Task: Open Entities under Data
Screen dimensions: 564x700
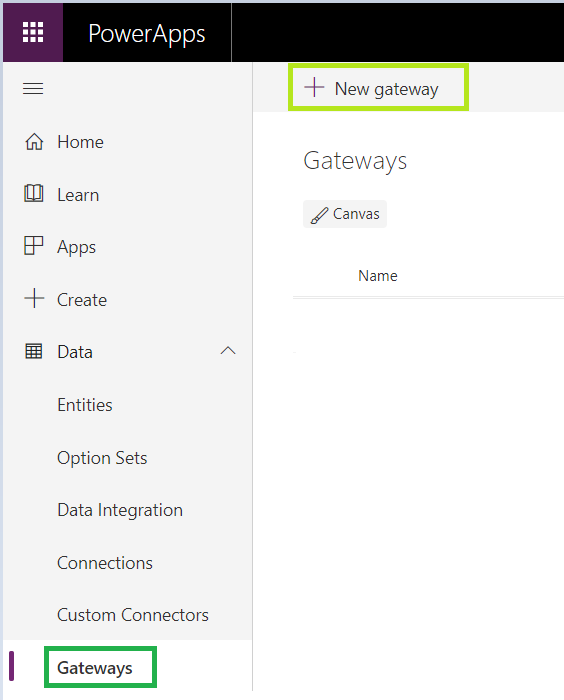Action: pyautogui.click(x=85, y=405)
